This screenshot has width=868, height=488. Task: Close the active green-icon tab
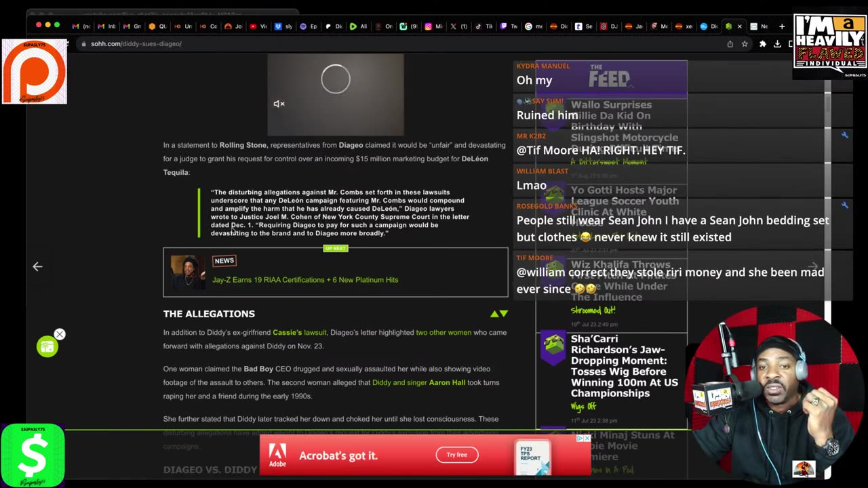coord(739,26)
